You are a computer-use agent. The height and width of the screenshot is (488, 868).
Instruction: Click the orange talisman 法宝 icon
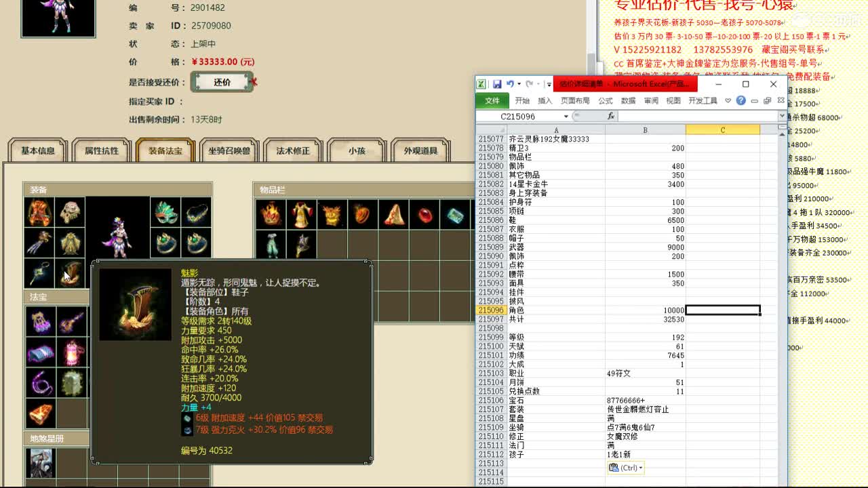point(40,413)
